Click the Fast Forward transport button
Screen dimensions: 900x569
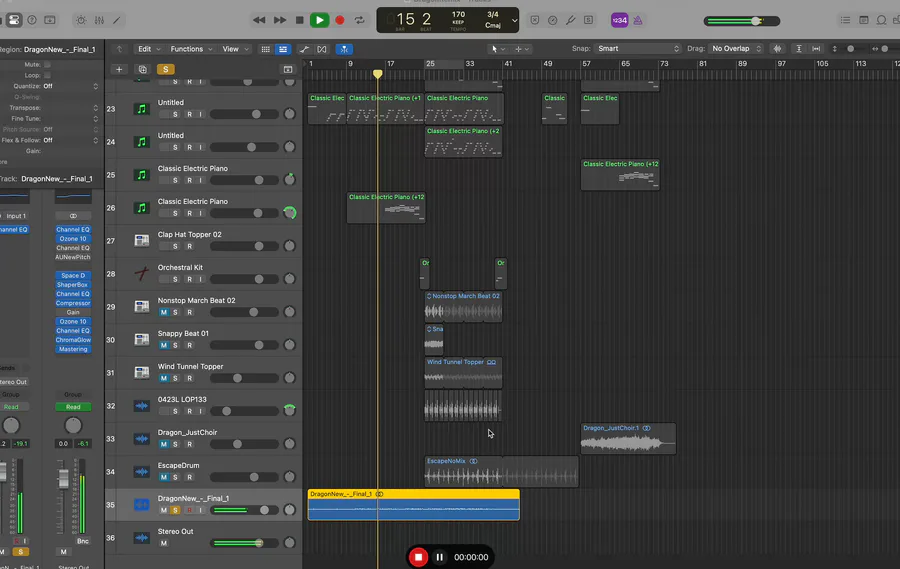(280, 20)
